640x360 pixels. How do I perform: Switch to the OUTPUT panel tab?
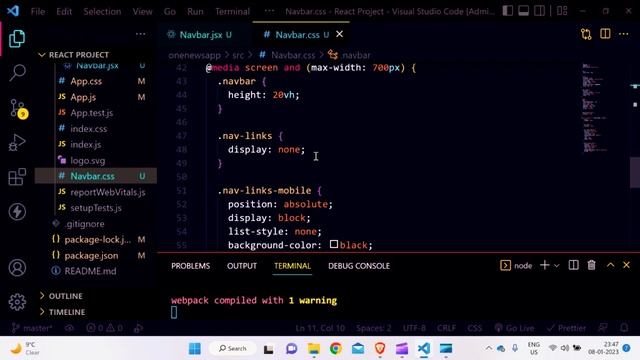[x=242, y=266]
